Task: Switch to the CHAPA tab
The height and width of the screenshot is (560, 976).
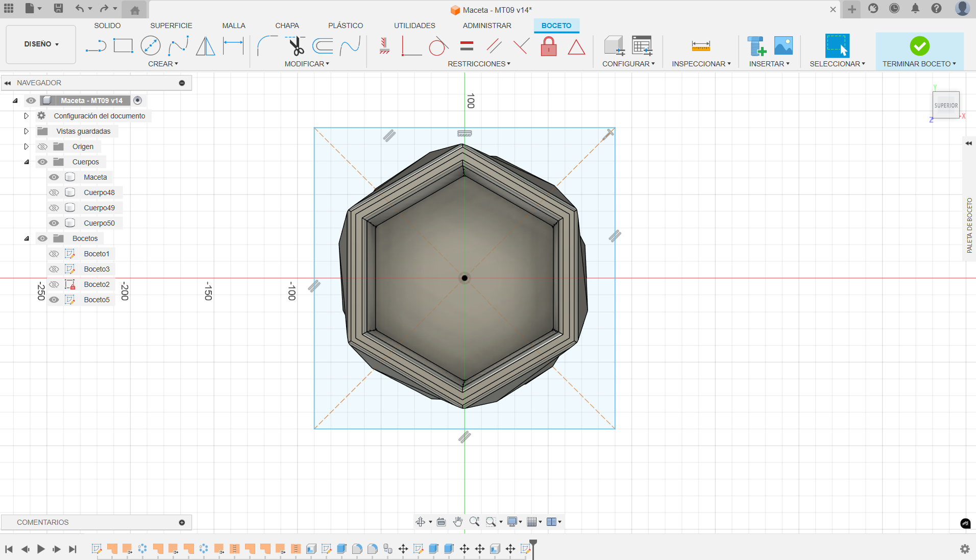Action: pyautogui.click(x=287, y=26)
